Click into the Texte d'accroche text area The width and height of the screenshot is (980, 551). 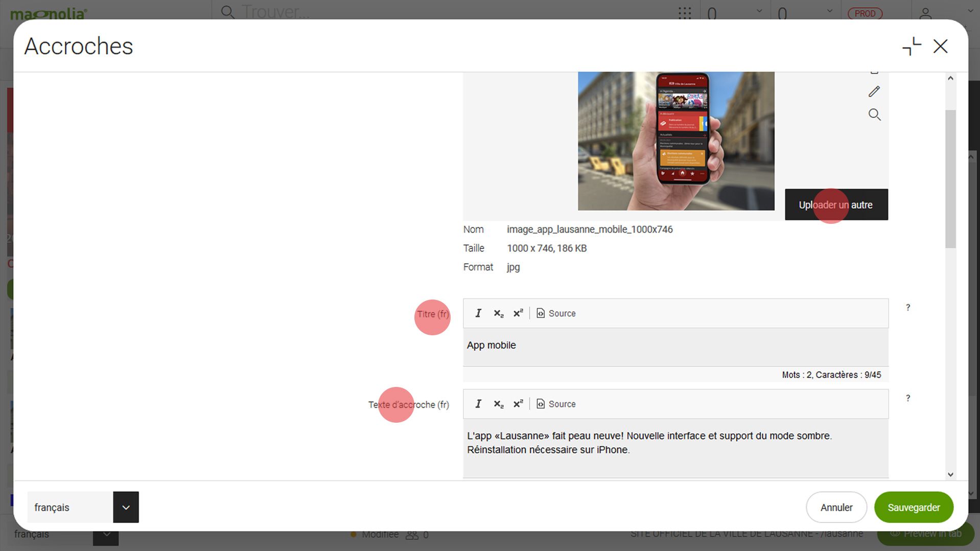tap(675, 448)
